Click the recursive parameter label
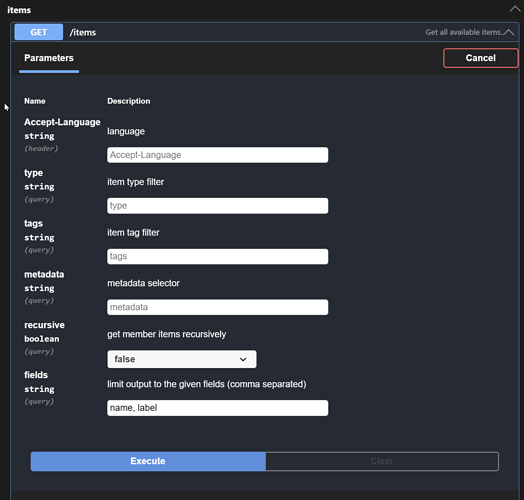Screen dimensions: 524x500 [x=44, y=325]
